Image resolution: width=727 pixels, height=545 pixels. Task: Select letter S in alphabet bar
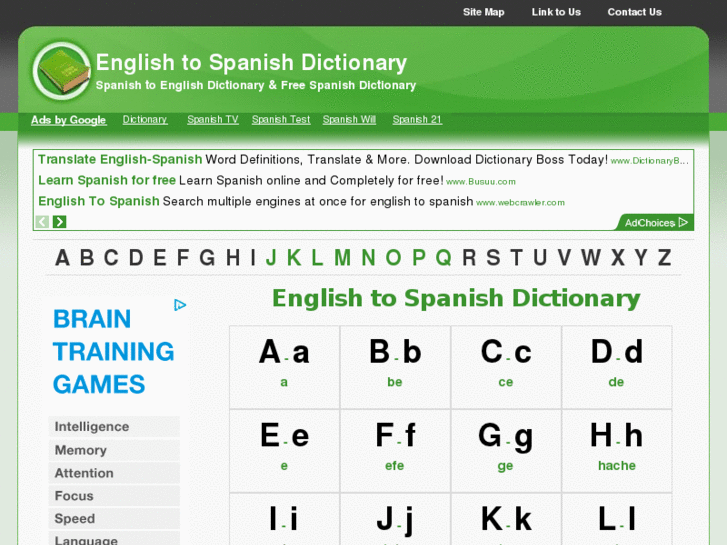[x=493, y=257]
